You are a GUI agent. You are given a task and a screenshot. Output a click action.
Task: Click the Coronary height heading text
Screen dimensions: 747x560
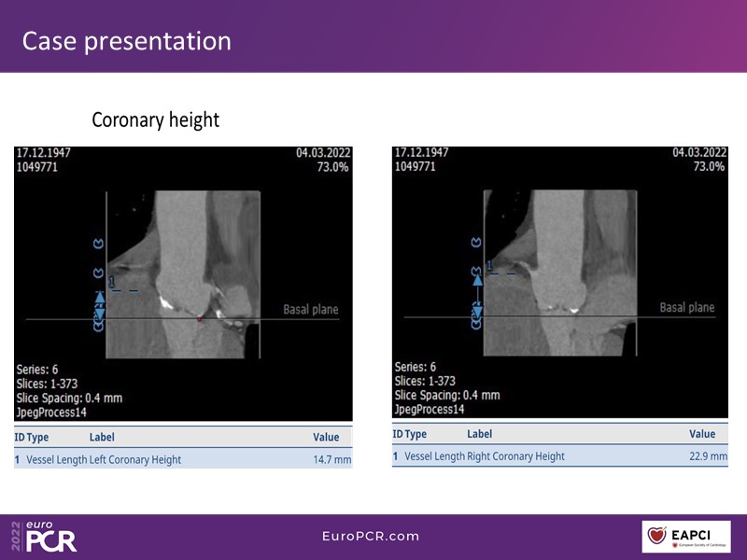tap(155, 120)
